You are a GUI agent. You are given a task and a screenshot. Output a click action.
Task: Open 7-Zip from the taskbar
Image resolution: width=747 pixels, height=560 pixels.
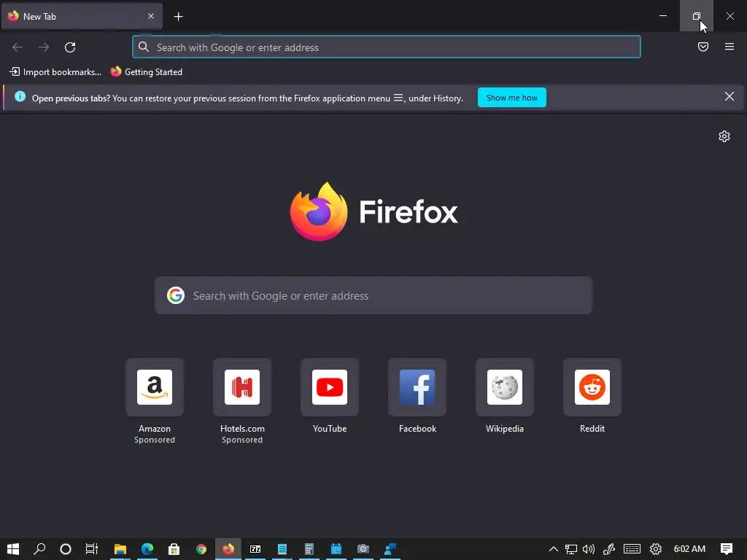click(255, 549)
